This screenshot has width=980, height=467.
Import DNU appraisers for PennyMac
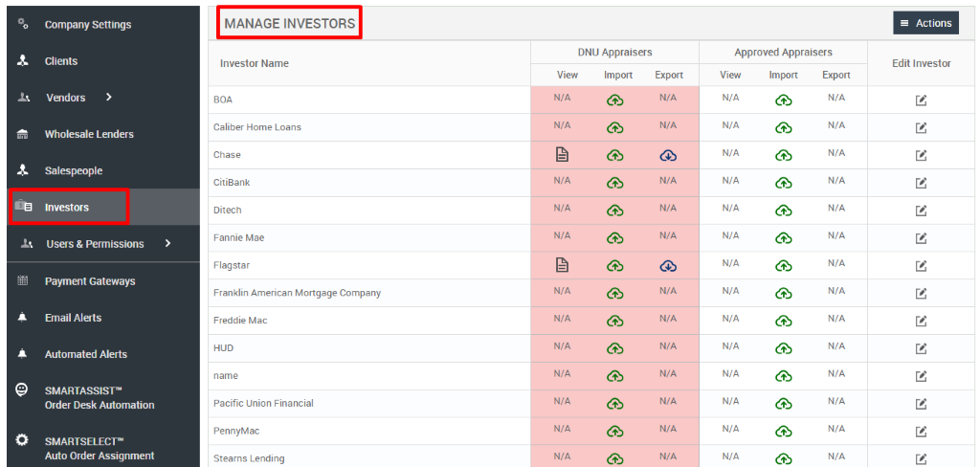615,432
